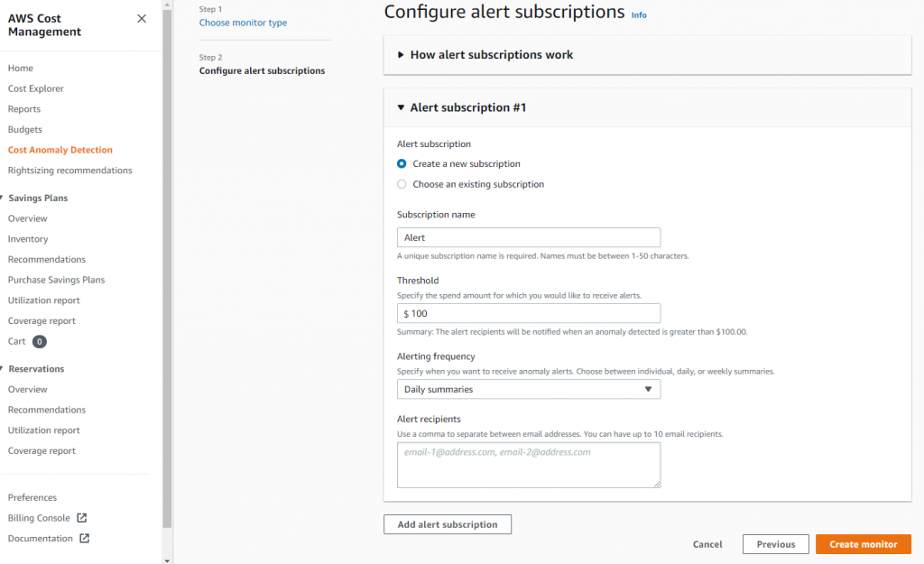Click the Add alert subscription button
924x564 pixels.
coord(448,524)
